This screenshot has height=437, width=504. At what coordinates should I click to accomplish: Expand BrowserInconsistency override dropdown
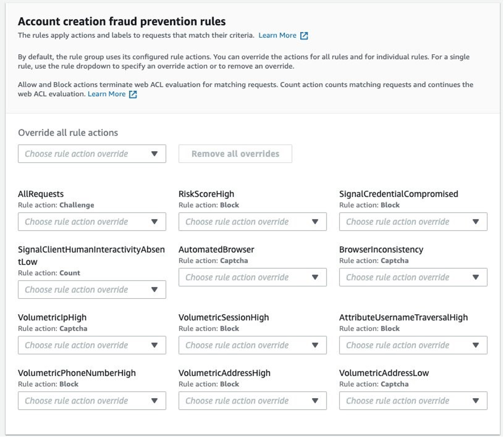(413, 278)
